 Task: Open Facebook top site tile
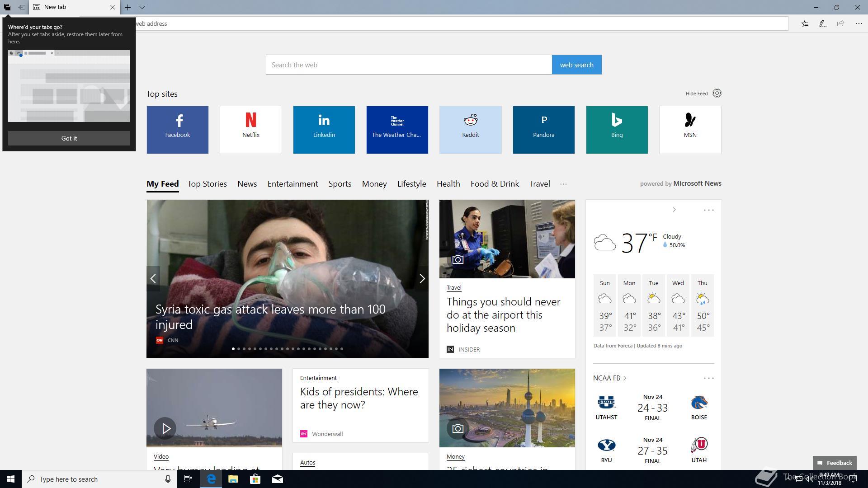point(178,130)
